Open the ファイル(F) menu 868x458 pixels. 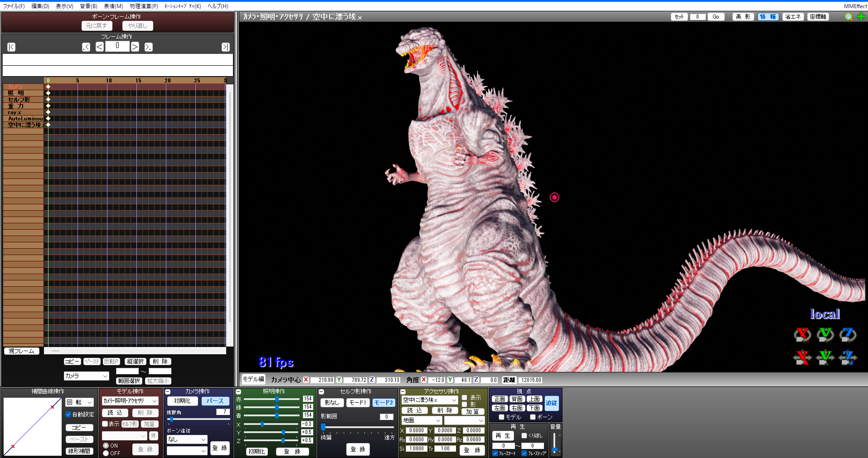point(14,6)
